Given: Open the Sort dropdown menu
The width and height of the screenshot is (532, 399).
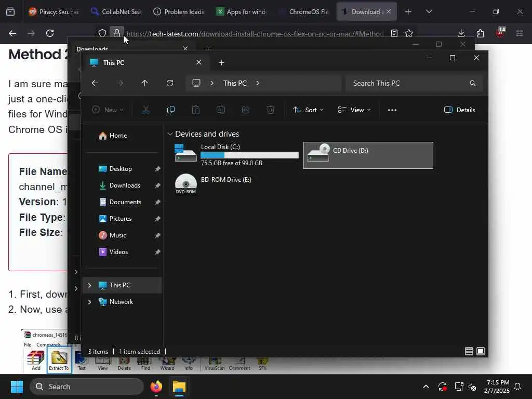Looking at the screenshot, I should [x=308, y=110].
